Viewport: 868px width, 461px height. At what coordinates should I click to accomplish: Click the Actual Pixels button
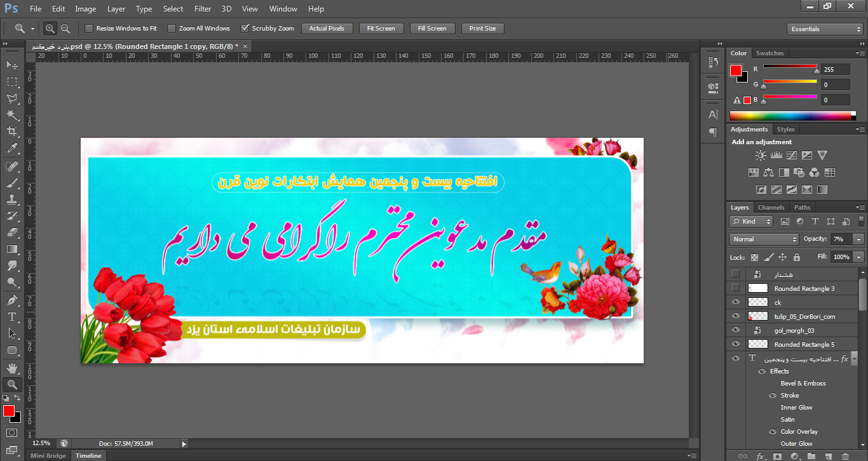point(327,29)
